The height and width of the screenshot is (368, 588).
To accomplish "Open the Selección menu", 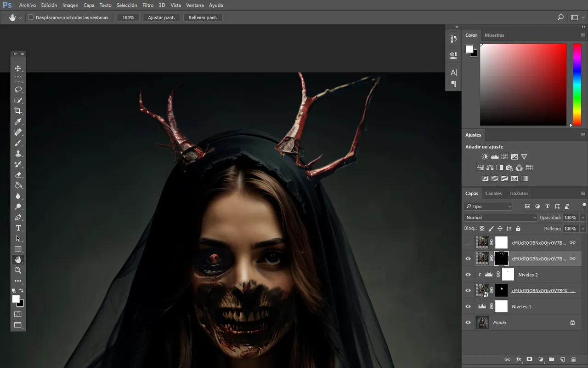I will [127, 6].
